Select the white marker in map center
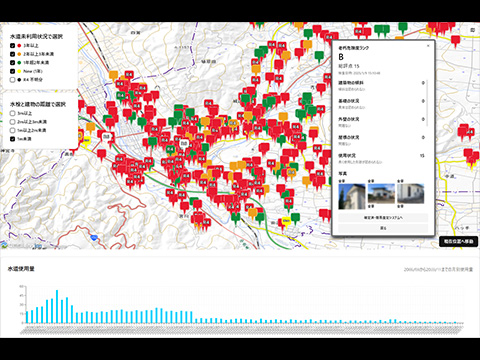480x360 pixels. pos(184,144)
